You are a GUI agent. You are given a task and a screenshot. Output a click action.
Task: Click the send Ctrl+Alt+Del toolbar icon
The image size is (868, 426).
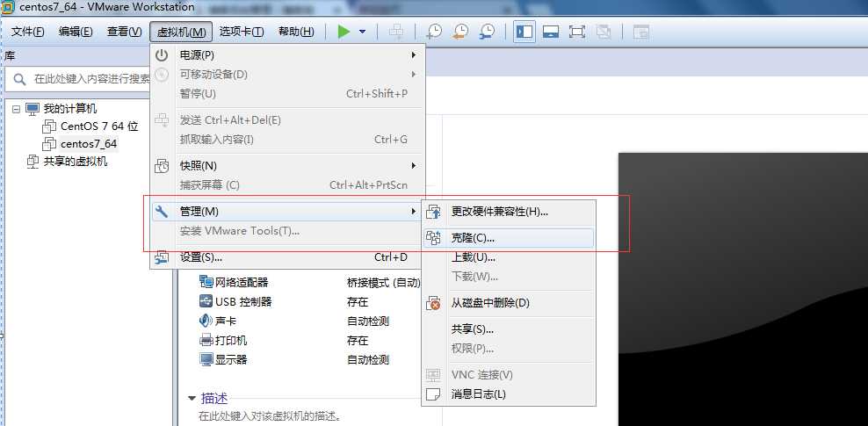pos(396,32)
